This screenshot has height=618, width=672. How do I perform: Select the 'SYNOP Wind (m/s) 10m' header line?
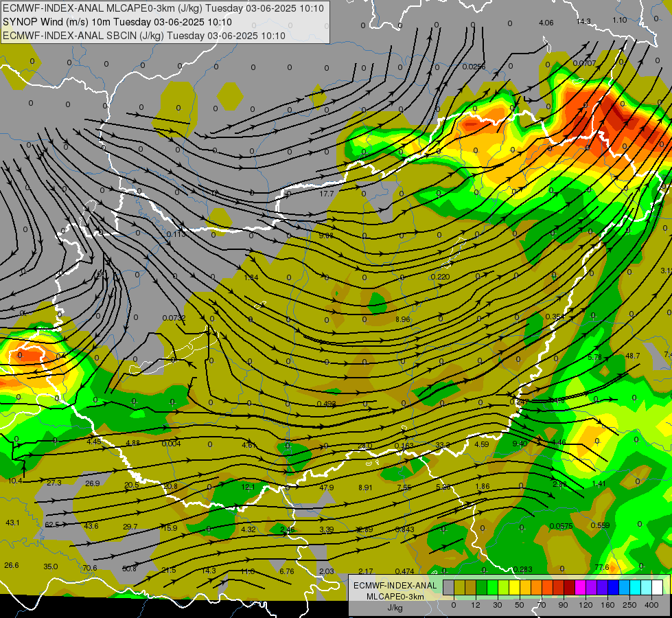117,22
